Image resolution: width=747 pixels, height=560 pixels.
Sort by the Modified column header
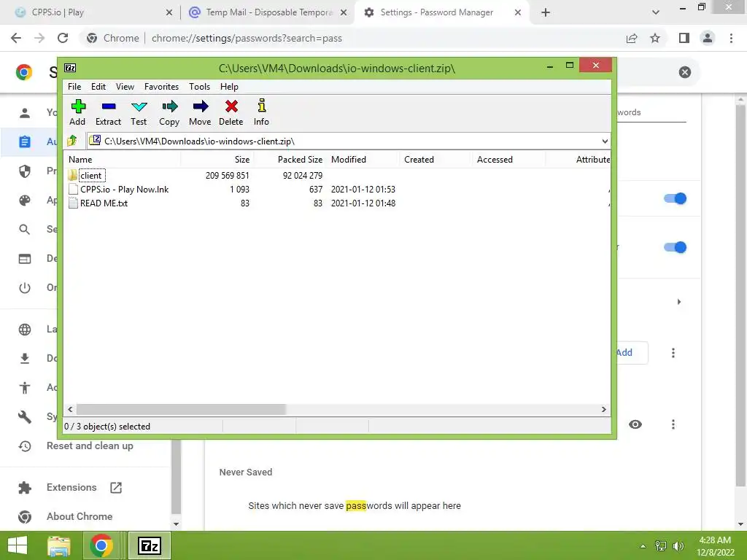pyautogui.click(x=363, y=160)
